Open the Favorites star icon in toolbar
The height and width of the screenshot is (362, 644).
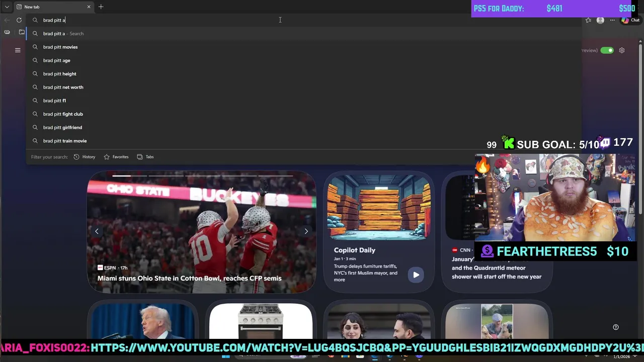(x=588, y=20)
